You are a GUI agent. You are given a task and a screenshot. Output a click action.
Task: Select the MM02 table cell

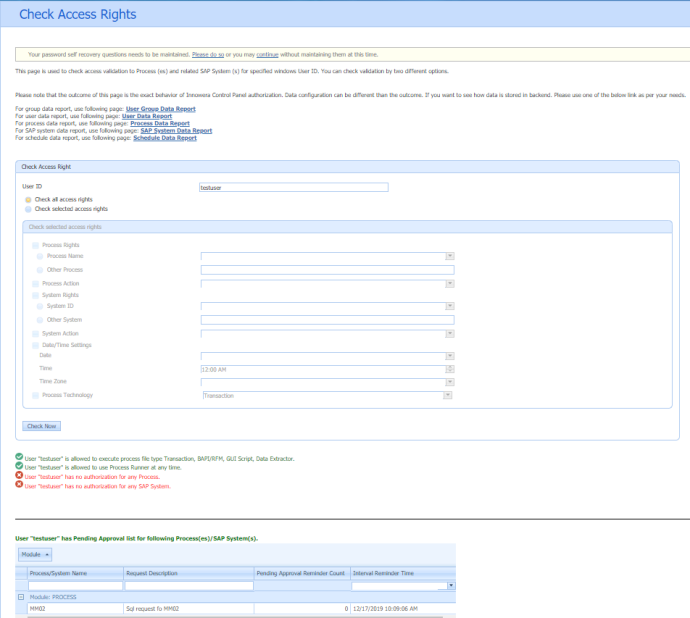[75, 609]
